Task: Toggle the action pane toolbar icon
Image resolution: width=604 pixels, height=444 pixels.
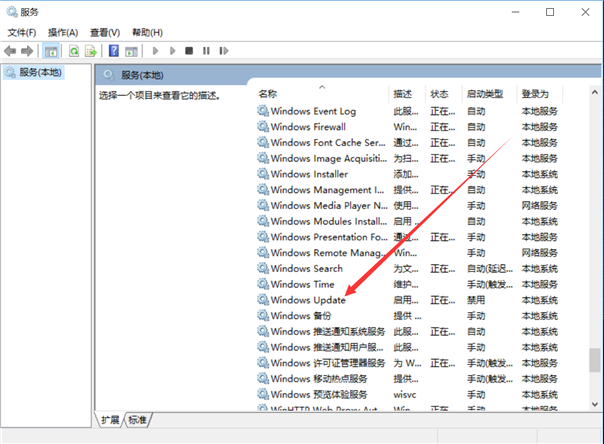Action: [131, 51]
